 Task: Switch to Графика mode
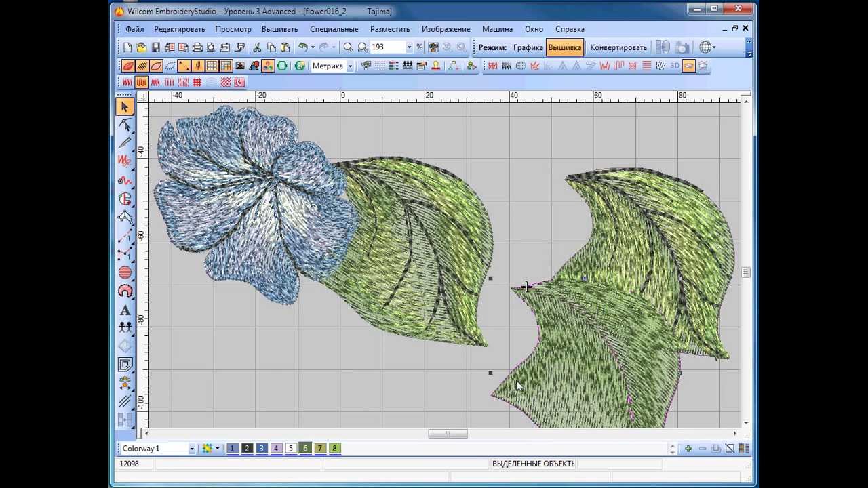(x=528, y=47)
